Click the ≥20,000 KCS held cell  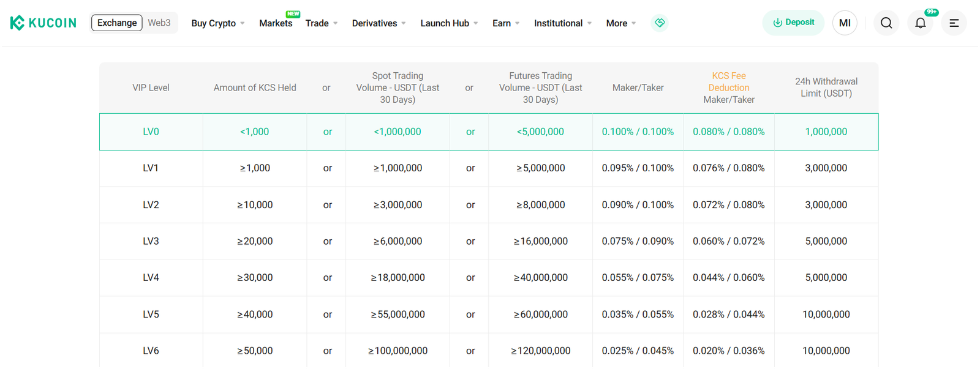(255, 241)
